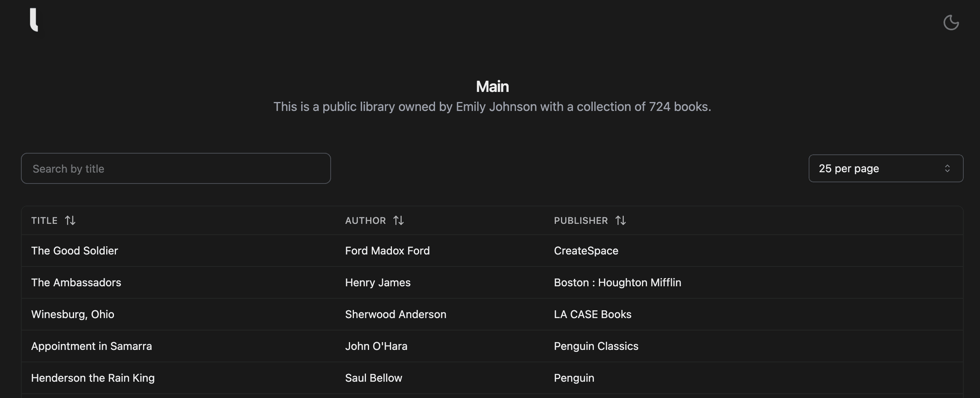The width and height of the screenshot is (980, 398).
Task: Click author Sherwood Anderson
Action: pyautogui.click(x=395, y=314)
